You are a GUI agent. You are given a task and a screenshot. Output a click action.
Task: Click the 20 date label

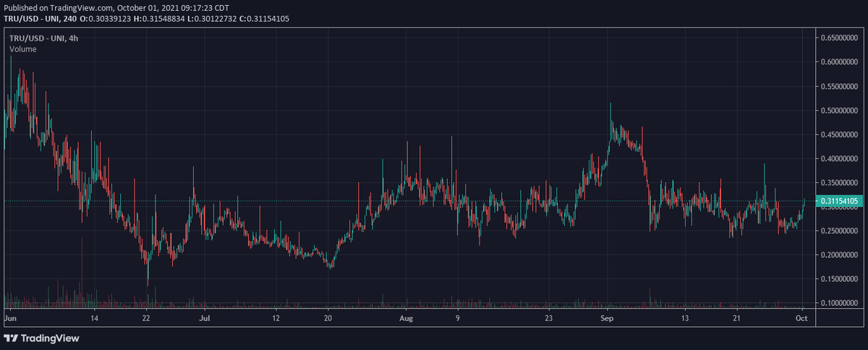coord(328,317)
